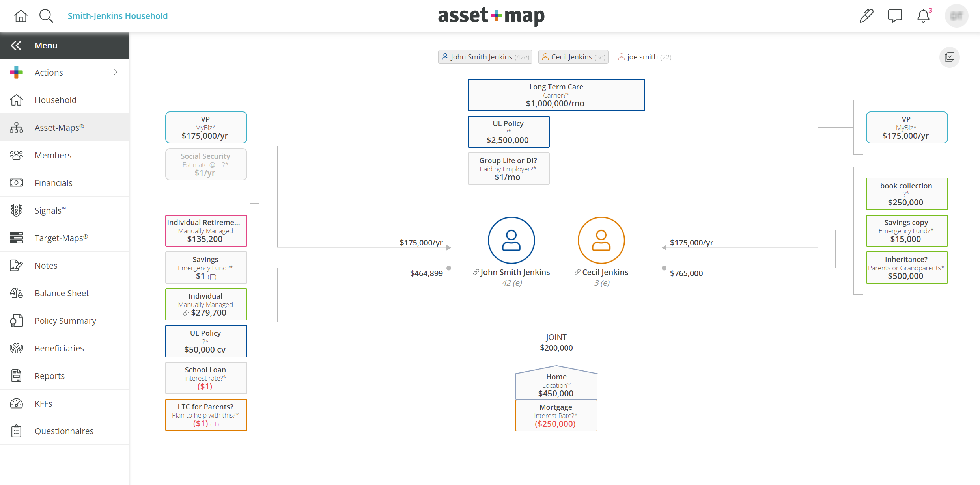Open the Smith-Jenkins Household link
Image resolution: width=980 pixels, height=485 pixels.
[x=117, y=16]
